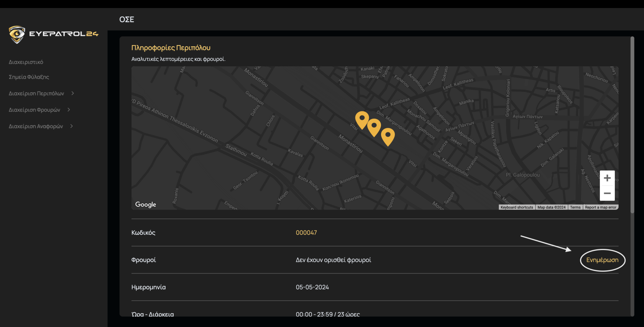
Task: Expand Διαχείριση Φρουρών chevron
Action: tap(69, 110)
